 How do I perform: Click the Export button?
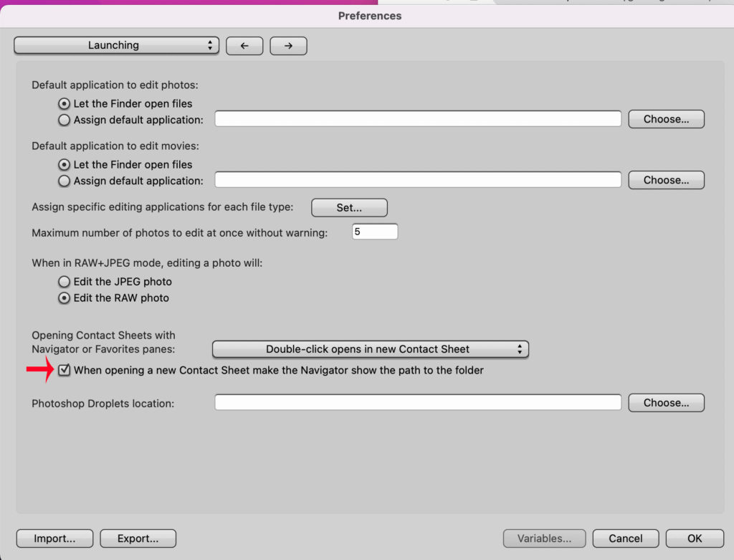pyautogui.click(x=138, y=538)
